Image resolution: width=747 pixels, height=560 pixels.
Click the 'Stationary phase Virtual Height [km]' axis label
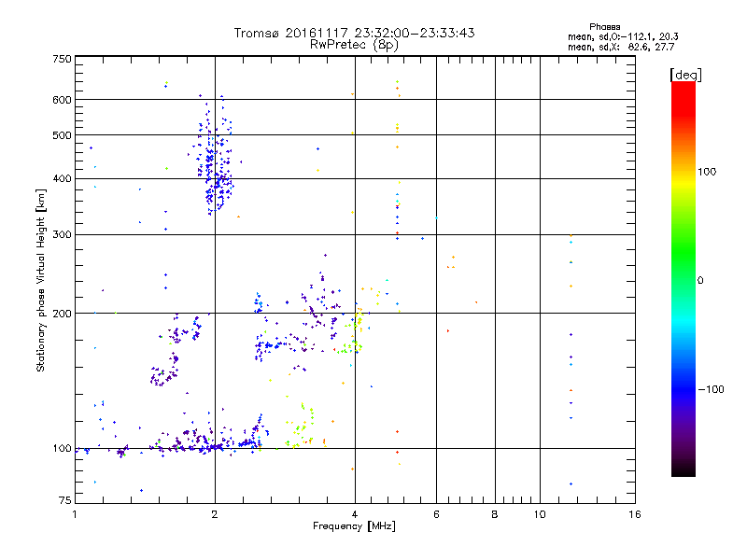pyautogui.click(x=41, y=280)
